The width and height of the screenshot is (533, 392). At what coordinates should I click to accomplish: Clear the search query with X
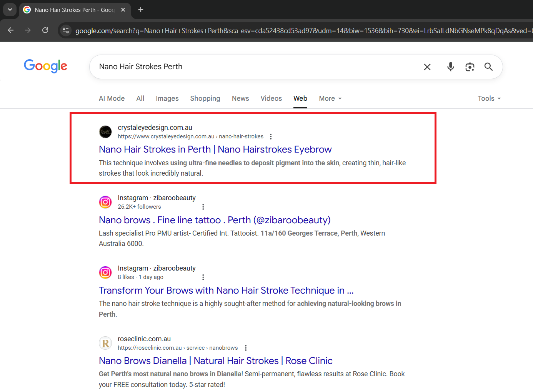pos(427,67)
